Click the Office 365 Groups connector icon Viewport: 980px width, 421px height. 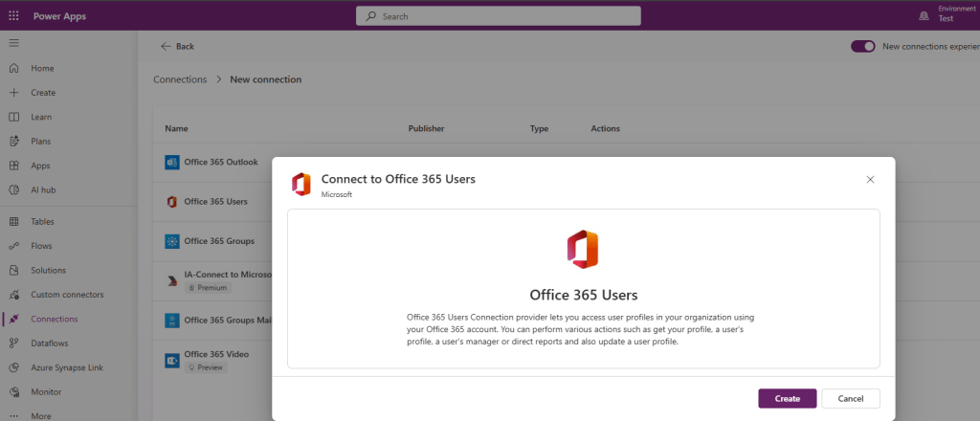[x=172, y=241]
